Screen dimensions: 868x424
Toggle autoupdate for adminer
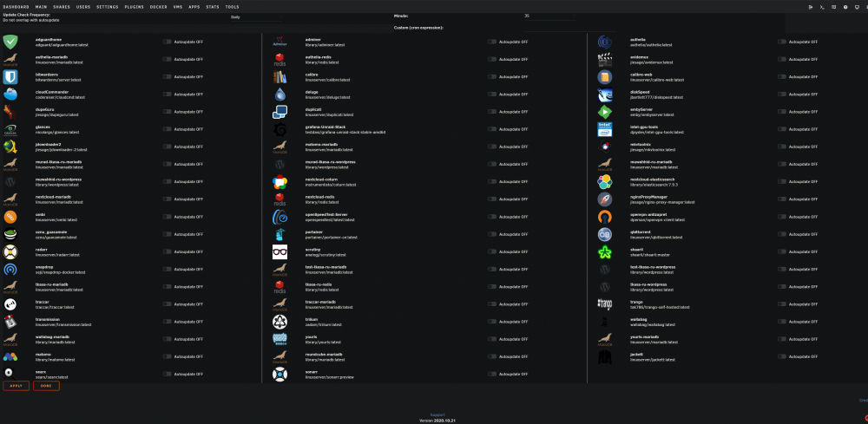pos(492,42)
